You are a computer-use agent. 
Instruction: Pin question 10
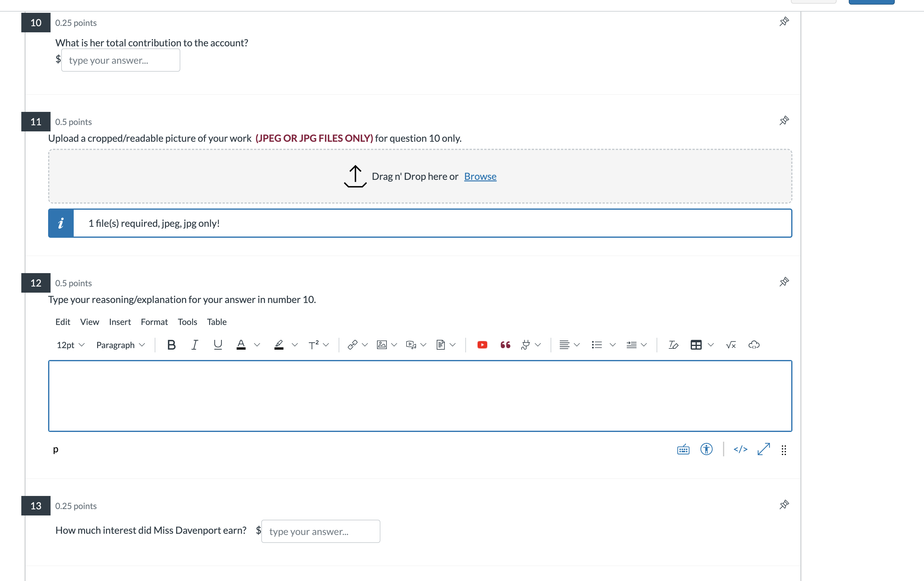784,22
